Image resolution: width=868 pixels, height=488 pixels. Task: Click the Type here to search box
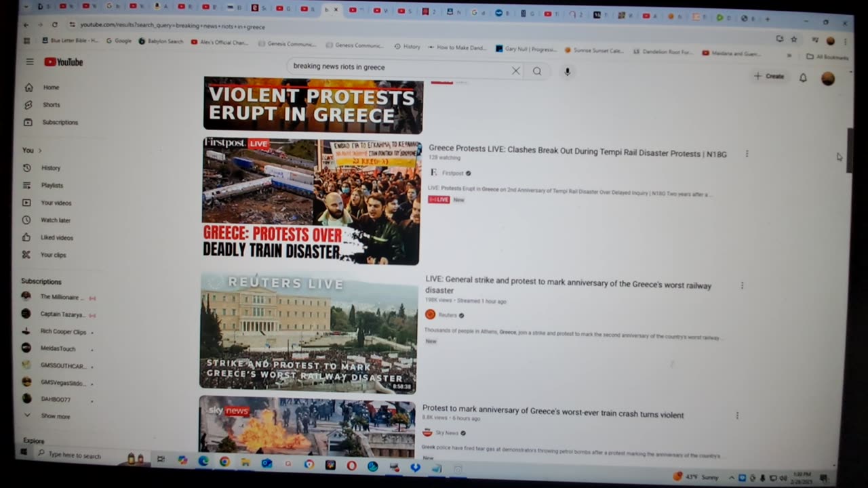pos(78,455)
